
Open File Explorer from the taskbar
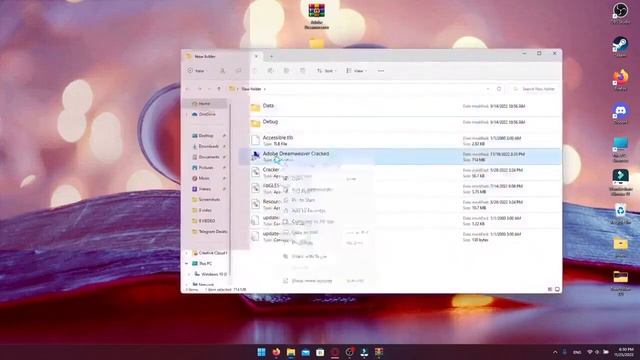click(291, 352)
